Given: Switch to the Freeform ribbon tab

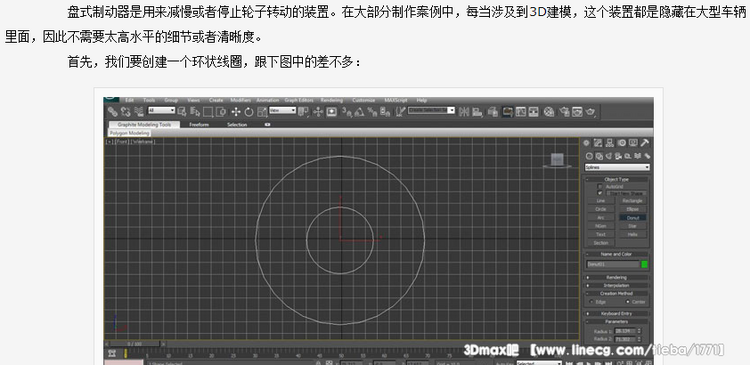Looking at the screenshot, I should pos(199,124).
